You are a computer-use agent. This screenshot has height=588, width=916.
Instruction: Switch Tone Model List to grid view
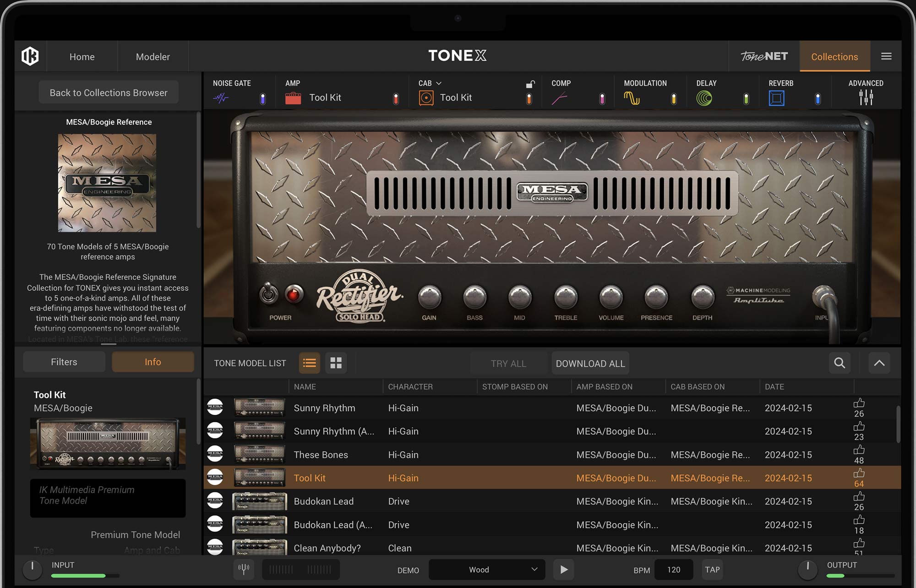tap(336, 363)
